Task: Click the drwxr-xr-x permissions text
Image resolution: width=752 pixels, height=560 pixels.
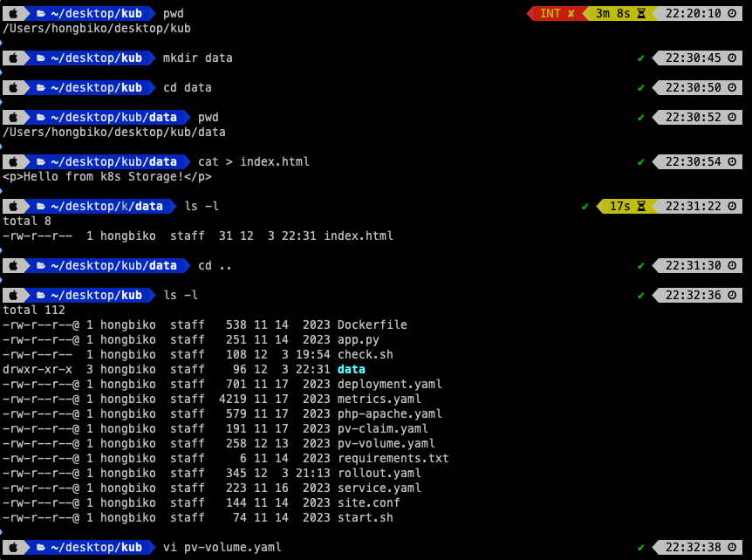Action: tap(38, 370)
